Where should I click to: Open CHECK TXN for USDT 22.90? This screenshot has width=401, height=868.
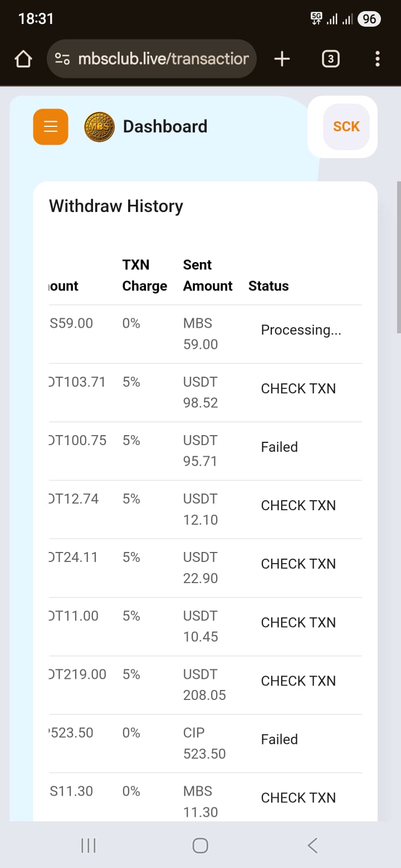coord(299,564)
